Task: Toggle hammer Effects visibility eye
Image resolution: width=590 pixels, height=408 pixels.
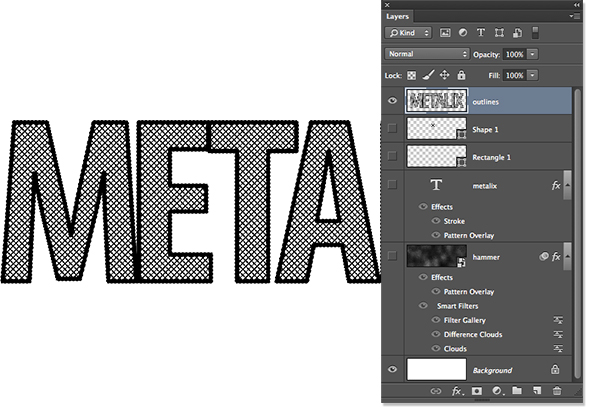Action: pos(423,277)
